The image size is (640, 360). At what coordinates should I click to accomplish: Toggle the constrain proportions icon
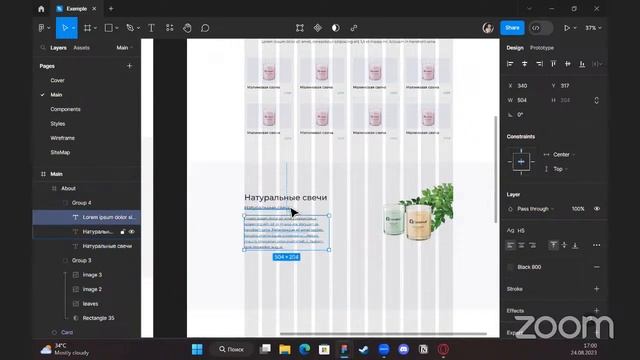pos(596,100)
